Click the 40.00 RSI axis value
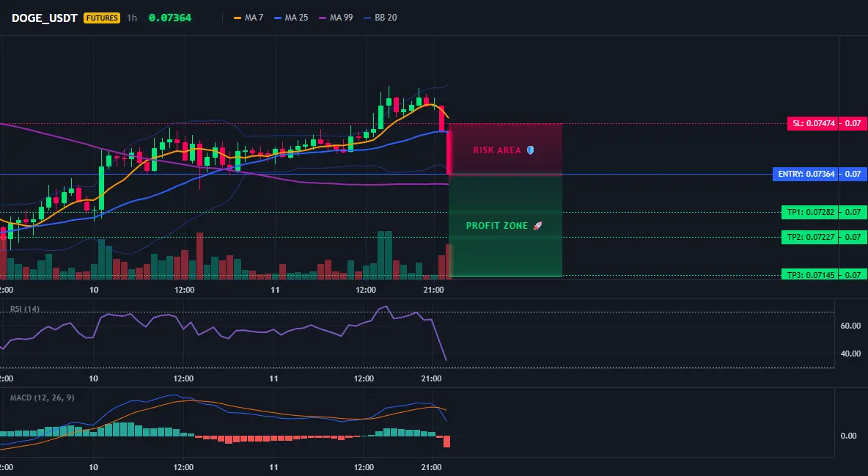 click(850, 354)
